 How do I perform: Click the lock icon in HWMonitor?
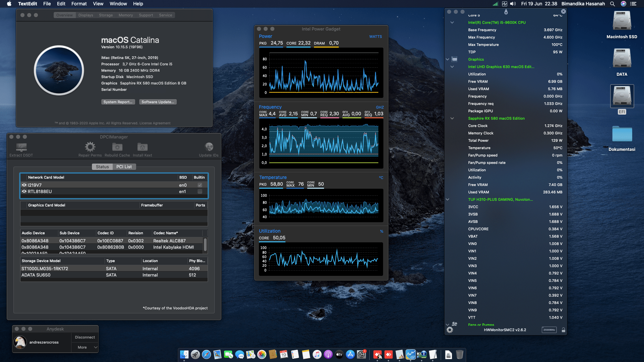(563, 330)
